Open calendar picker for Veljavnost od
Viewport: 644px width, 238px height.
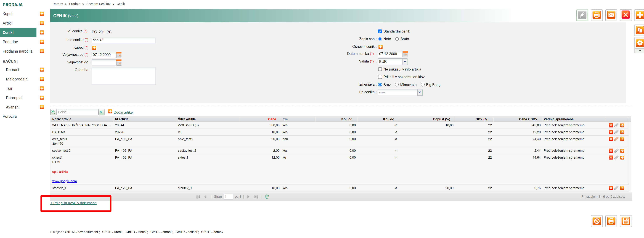click(119, 55)
